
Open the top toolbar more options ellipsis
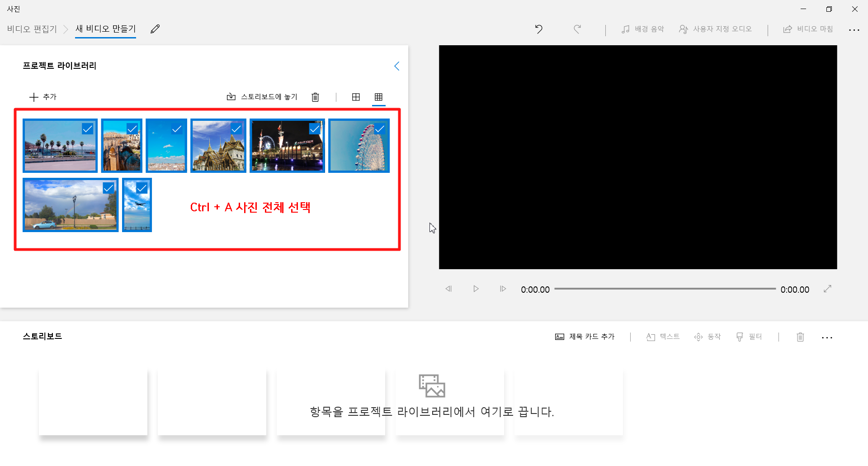[854, 30]
